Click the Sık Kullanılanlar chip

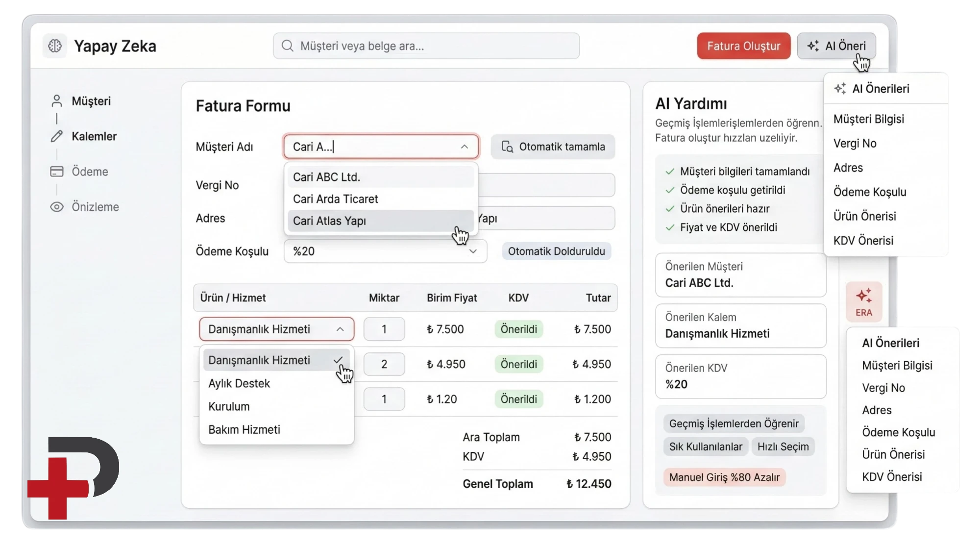[706, 447]
